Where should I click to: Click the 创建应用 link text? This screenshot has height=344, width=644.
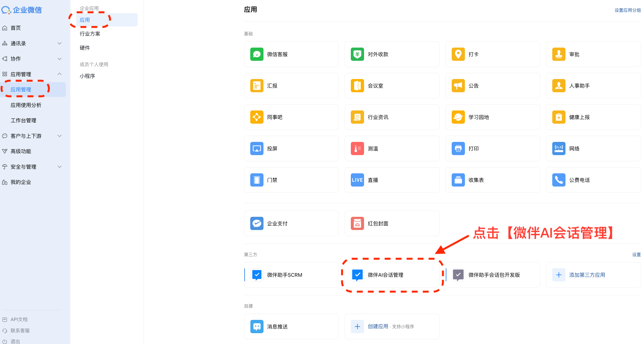pyautogui.click(x=378, y=326)
